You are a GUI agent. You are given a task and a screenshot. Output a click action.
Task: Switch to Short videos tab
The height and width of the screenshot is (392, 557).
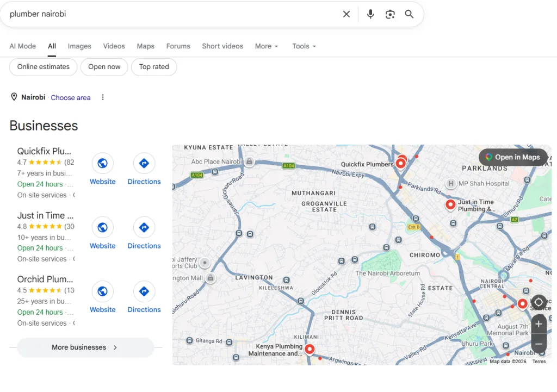click(222, 46)
